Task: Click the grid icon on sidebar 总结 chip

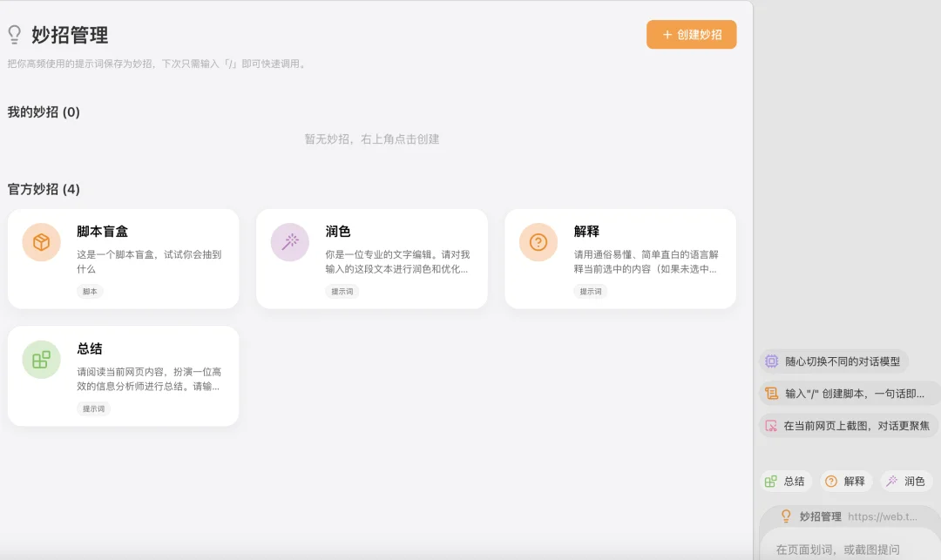Action: 771,481
